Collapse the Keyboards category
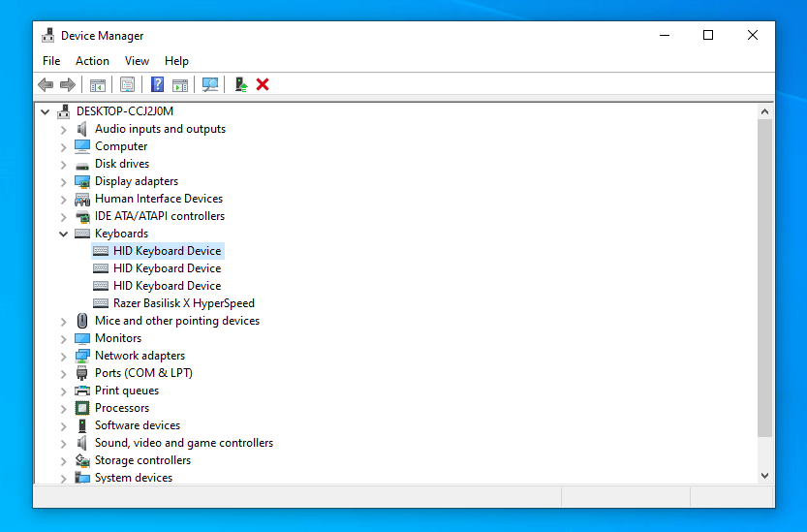Screen dimensions: 807x532 (63, 234)
